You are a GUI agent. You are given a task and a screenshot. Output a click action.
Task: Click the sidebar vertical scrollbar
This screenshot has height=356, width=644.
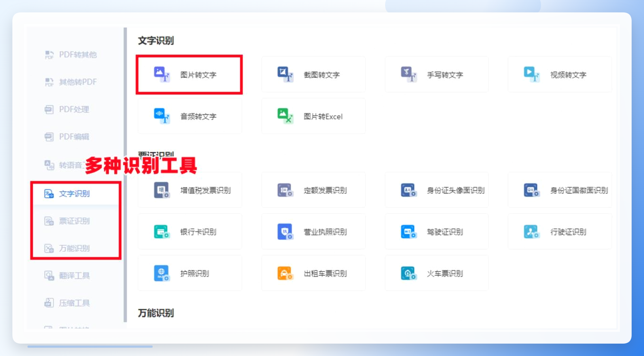[x=126, y=175]
